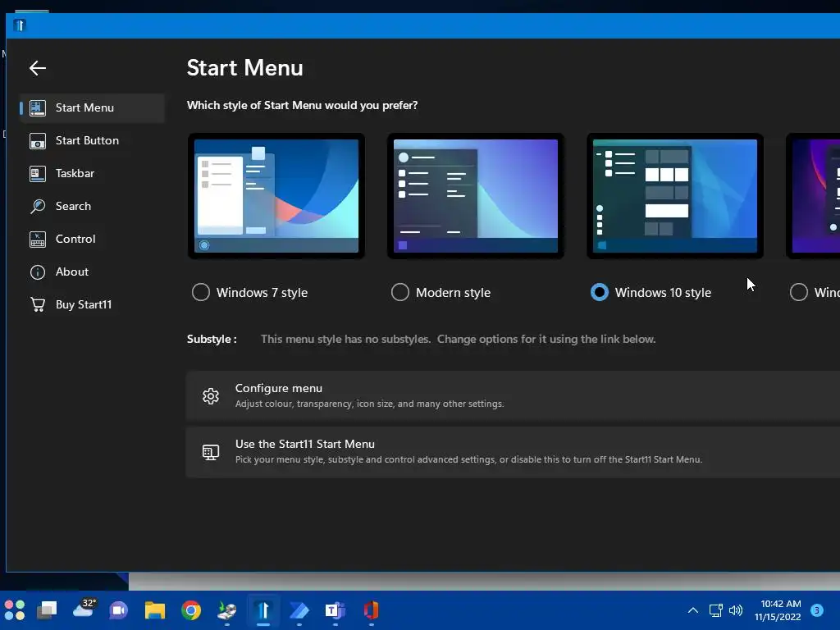Screen dimensions: 840x630
Task: Open the taskbar app next to Chrome
Action: coord(227,610)
